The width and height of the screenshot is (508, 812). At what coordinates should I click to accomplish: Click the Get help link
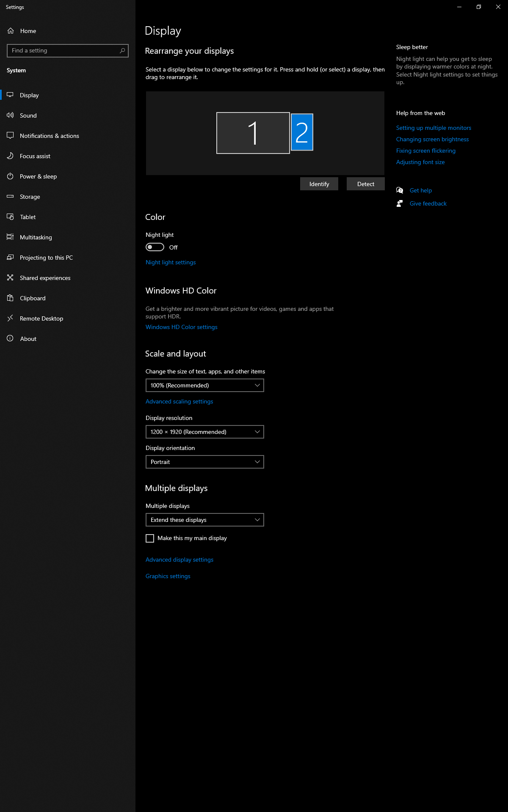click(421, 190)
